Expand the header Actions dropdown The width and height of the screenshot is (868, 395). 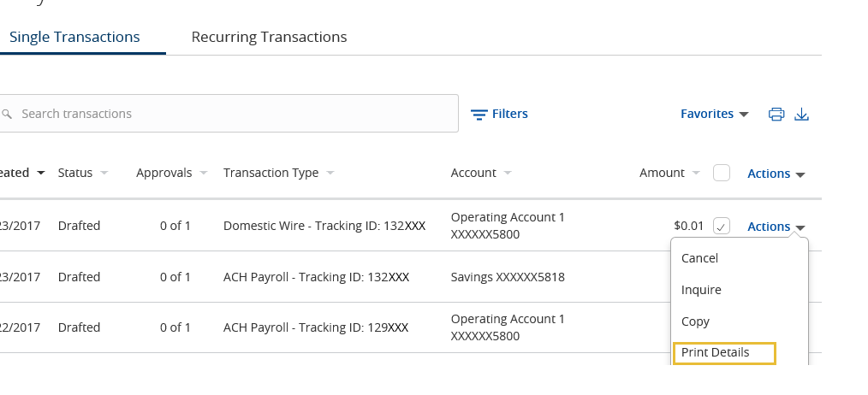pos(776,174)
